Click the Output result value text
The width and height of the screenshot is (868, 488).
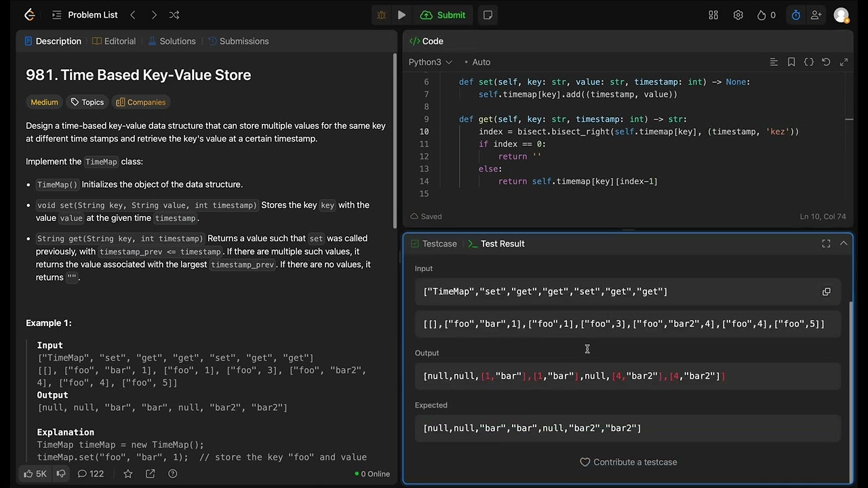coord(574,376)
